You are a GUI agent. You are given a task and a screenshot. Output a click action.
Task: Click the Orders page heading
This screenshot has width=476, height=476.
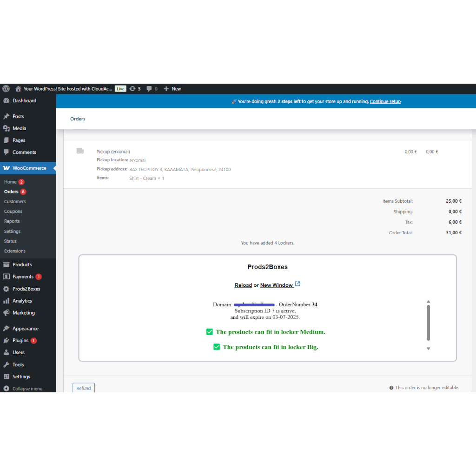(x=78, y=119)
